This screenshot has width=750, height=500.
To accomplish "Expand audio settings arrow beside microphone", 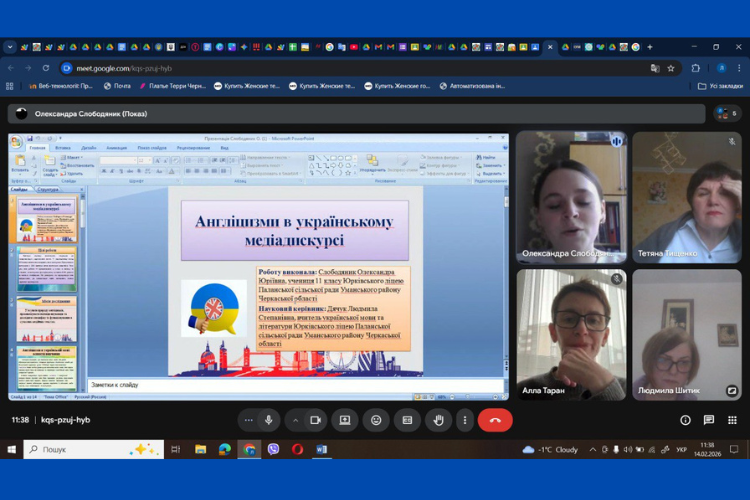I will click(x=249, y=420).
